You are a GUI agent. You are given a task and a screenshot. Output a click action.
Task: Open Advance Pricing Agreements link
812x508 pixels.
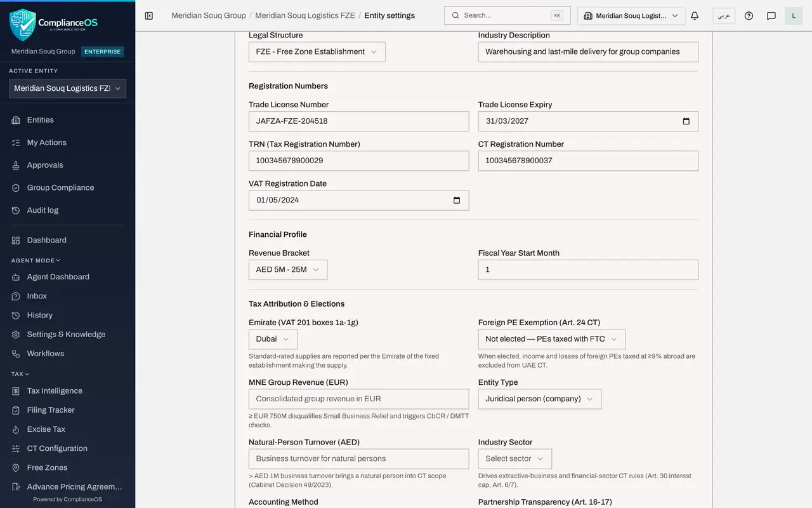pos(74,487)
